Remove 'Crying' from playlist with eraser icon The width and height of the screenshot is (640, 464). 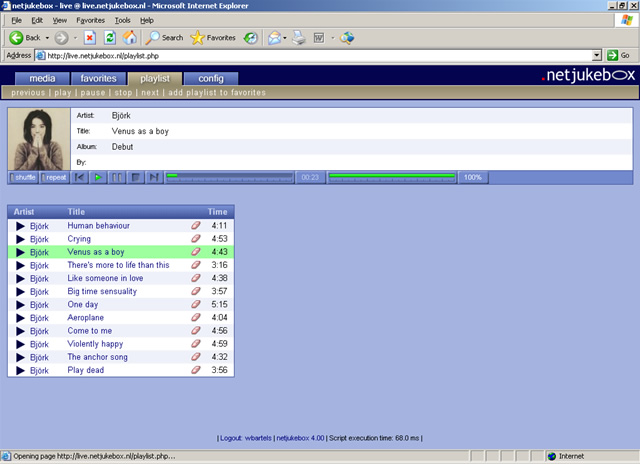(x=196, y=239)
